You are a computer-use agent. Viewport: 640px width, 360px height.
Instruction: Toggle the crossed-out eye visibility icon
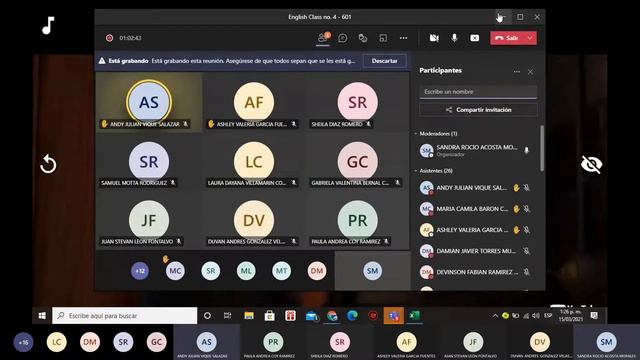point(591,164)
